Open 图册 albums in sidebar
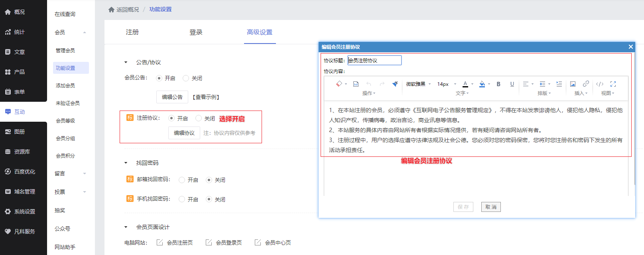Screen dimensions: 644x255 (23, 132)
